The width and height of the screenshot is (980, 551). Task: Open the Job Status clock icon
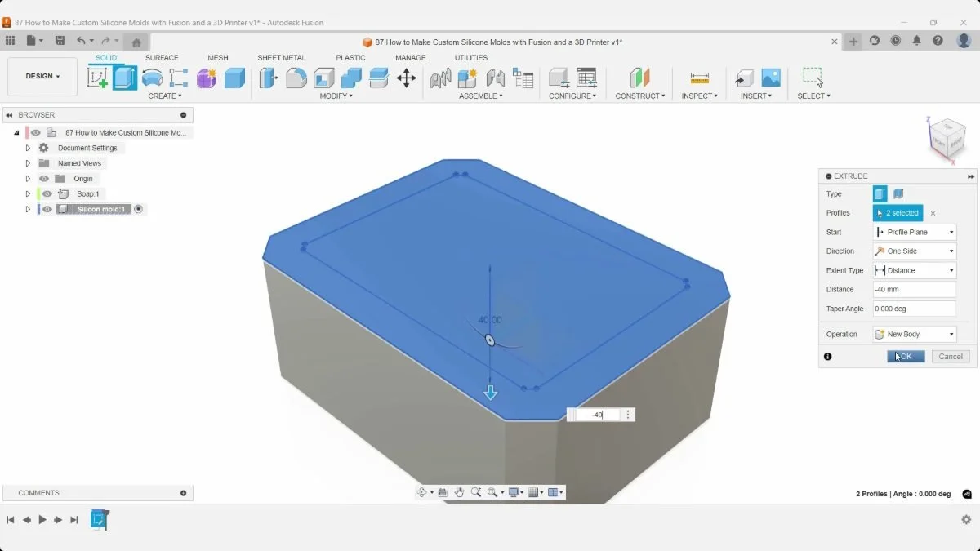point(896,41)
